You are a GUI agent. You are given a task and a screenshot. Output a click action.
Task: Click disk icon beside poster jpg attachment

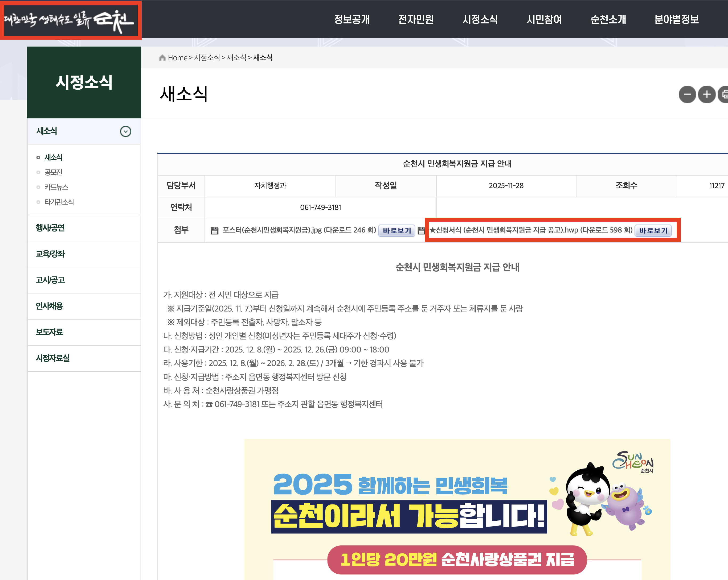click(x=214, y=230)
